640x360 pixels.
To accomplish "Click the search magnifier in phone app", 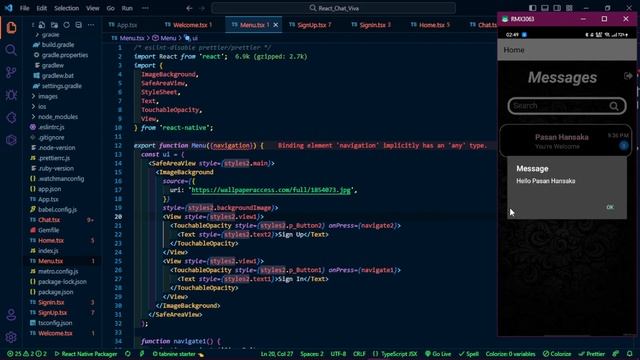I will coord(614,106).
